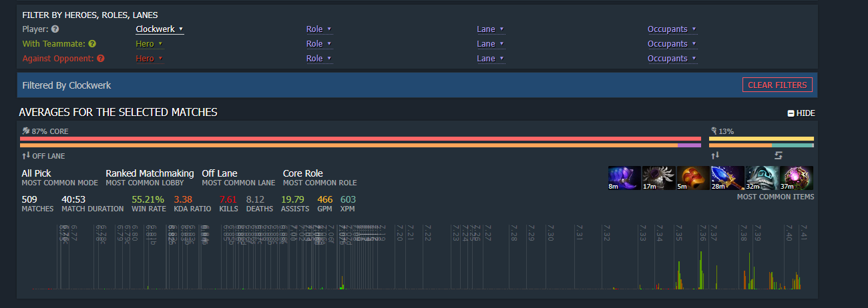868x308 pixels.
Task: Click the Ranked Matchmaking lobby value
Action: click(150, 173)
